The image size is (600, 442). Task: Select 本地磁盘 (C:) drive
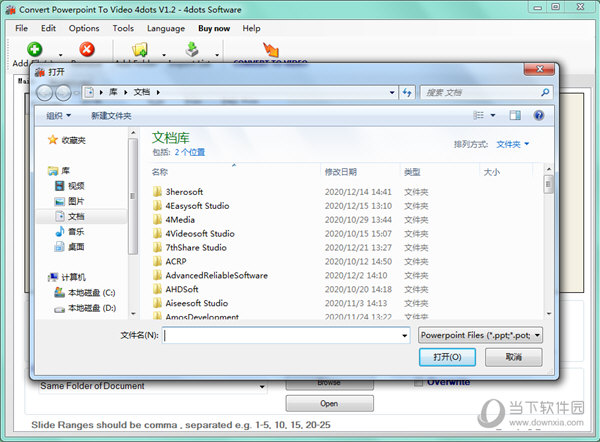[x=85, y=292]
